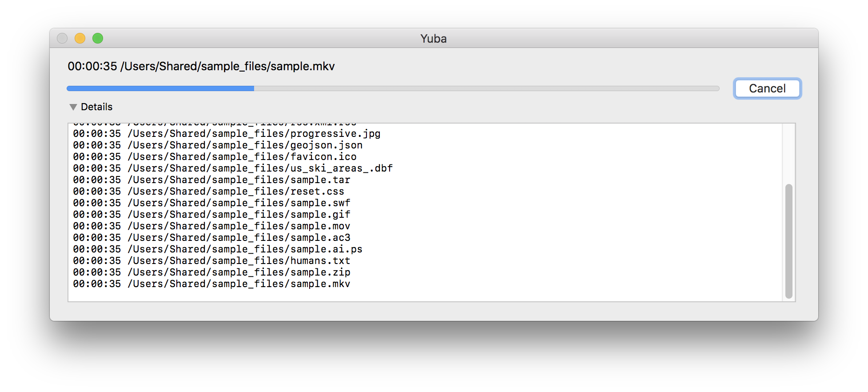Select the sample.tar log line
This screenshot has height=392, width=868.
click(x=211, y=180)
